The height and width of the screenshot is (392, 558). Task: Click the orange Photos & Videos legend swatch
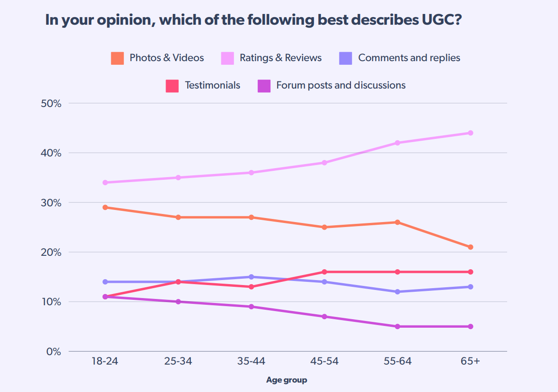pos(117,58)
